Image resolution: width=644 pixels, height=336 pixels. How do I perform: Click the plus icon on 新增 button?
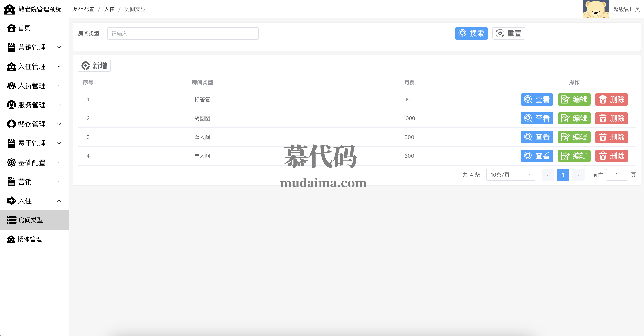pos(86,66)
